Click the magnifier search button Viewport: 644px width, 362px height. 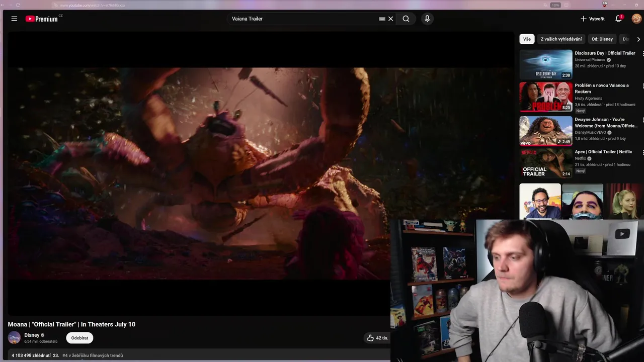click(x=406, y=19)
